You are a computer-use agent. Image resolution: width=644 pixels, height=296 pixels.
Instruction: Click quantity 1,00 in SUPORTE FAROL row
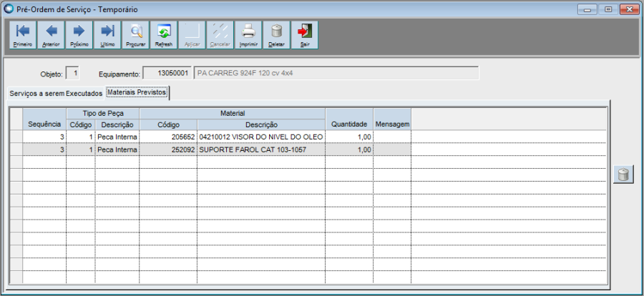pos(349,149)
